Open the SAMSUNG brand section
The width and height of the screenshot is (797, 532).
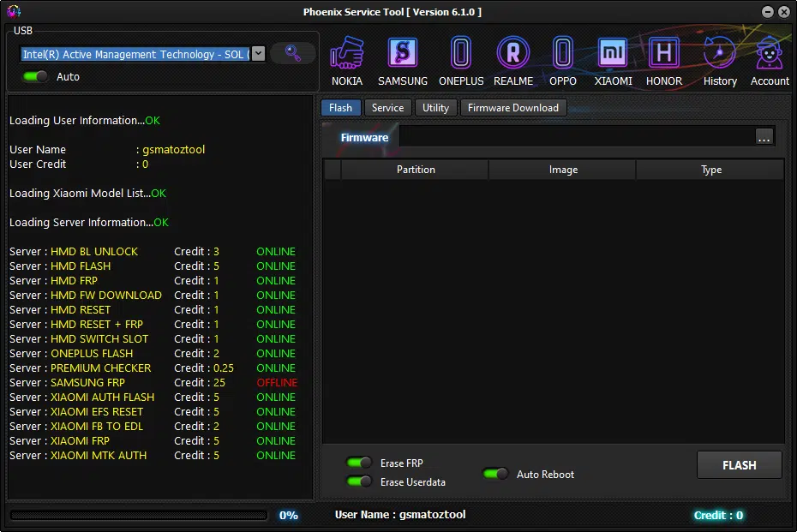click(x=403, y=61)
